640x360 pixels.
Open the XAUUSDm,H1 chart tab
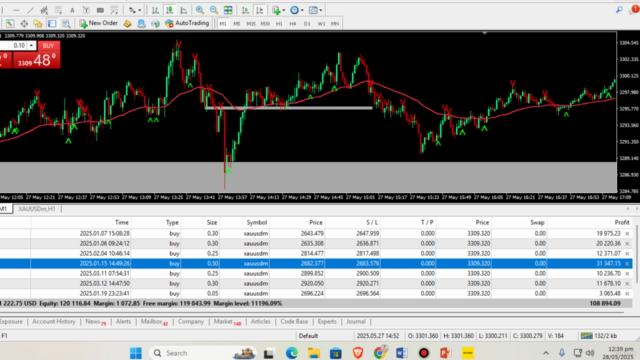(37, 209)
